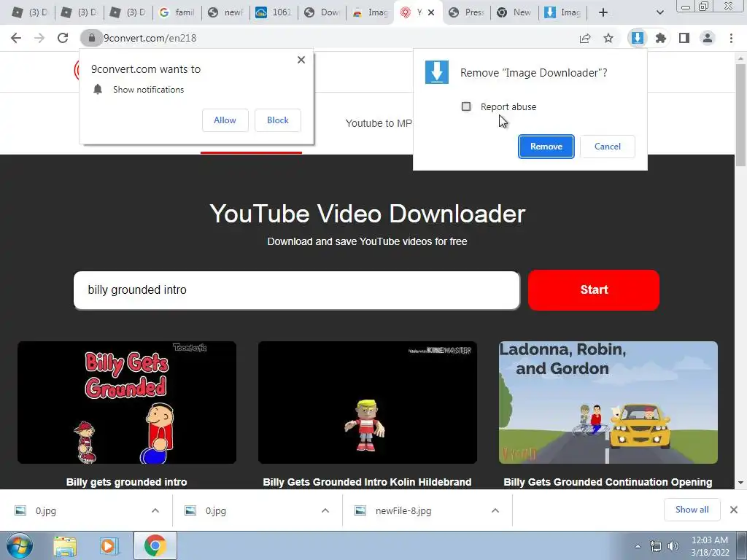Check the Report abuse checkbox

[466, 106]
